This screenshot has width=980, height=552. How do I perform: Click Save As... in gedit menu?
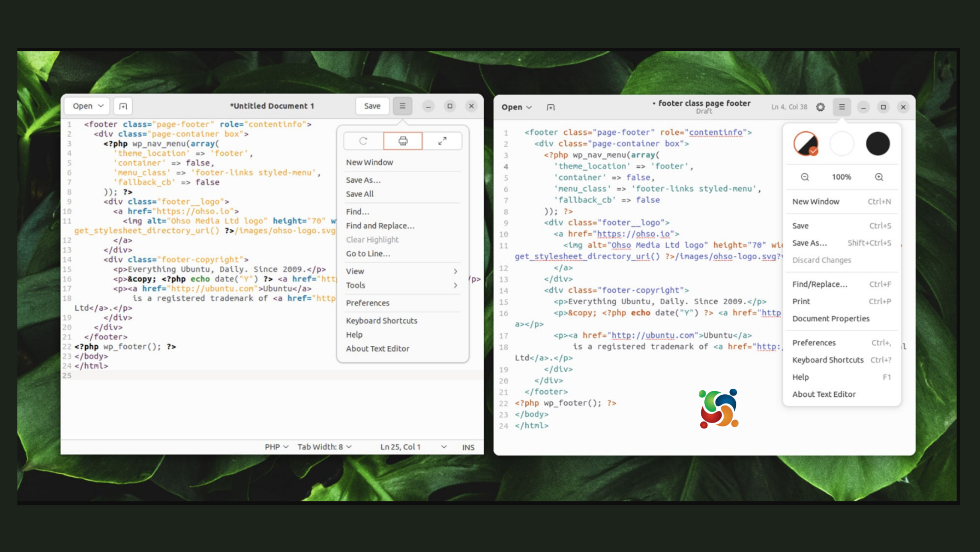pos(402,180)
